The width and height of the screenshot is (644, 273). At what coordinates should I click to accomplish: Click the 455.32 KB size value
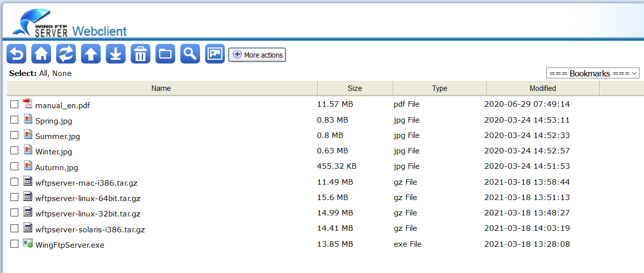click(x=337, y=166)
